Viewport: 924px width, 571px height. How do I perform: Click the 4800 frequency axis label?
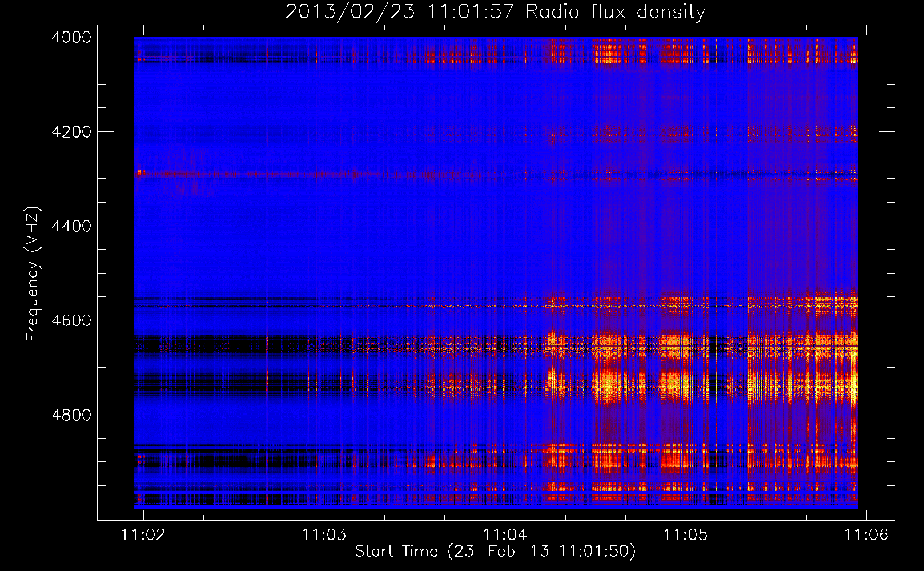coord(71,415)
